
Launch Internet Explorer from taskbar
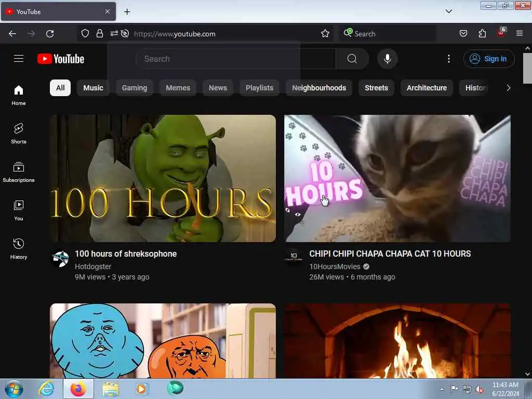click(x=46, y=389)
